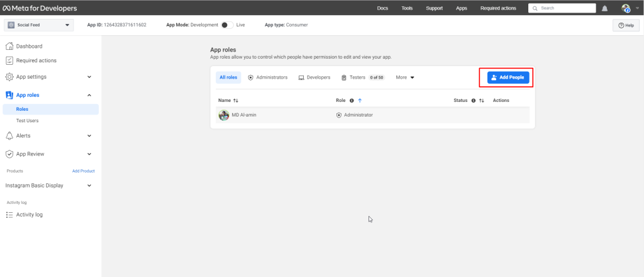The width and height of the screenshot is (644, 277).
Task: Select the Testers tab
Action: [357, 77]
